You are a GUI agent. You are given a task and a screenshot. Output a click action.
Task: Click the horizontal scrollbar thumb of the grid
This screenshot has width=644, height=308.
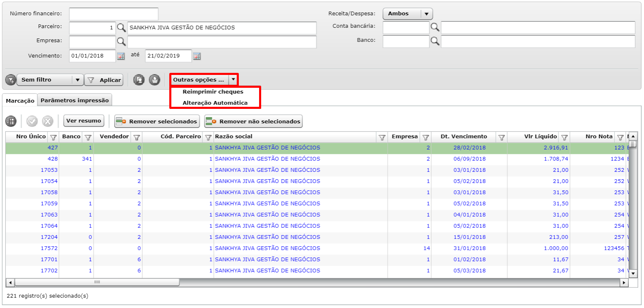(x=97, y=282)
